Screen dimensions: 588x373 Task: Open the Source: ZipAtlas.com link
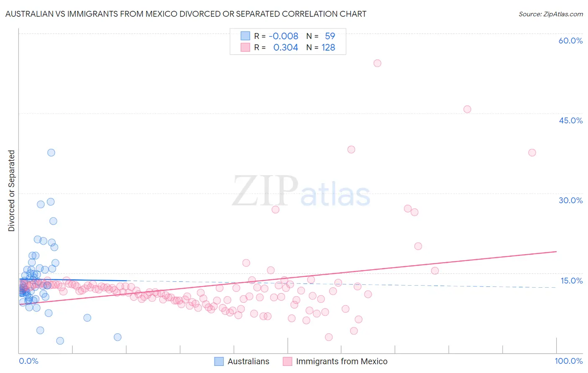pos(551,14)
